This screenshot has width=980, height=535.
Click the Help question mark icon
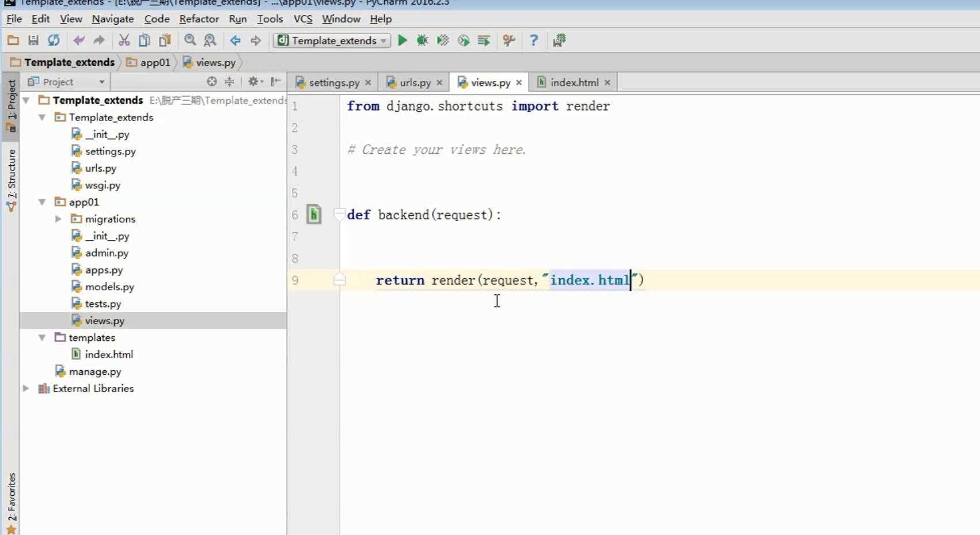point(534,40)
